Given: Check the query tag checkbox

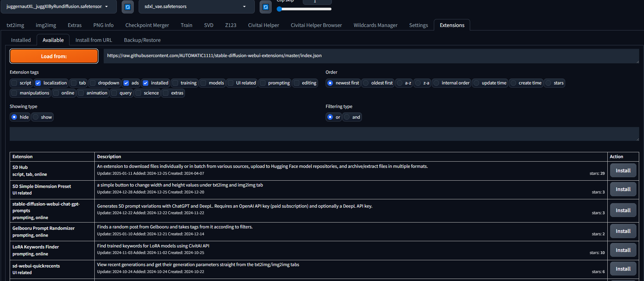Looking at the screenshot, I should coord(114,93).
